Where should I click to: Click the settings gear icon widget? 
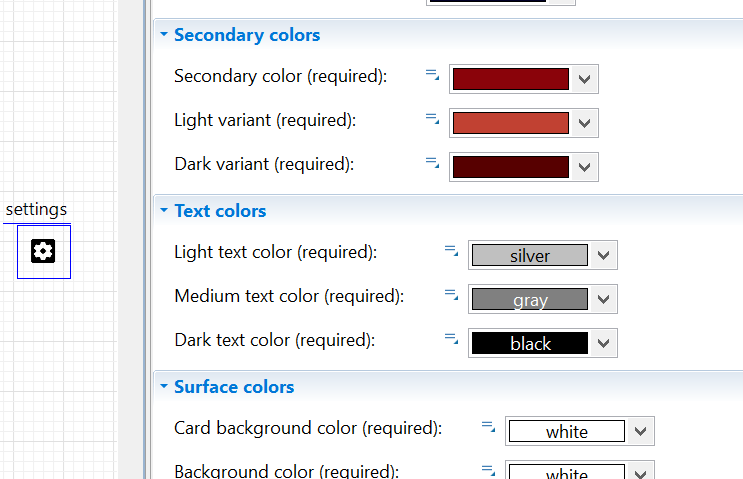tap(44, 252)
